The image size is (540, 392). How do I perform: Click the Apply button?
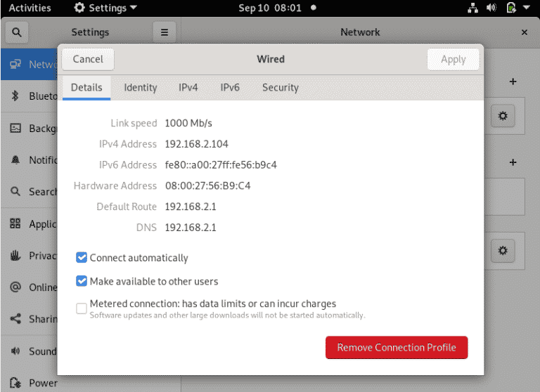click(454, 59)
